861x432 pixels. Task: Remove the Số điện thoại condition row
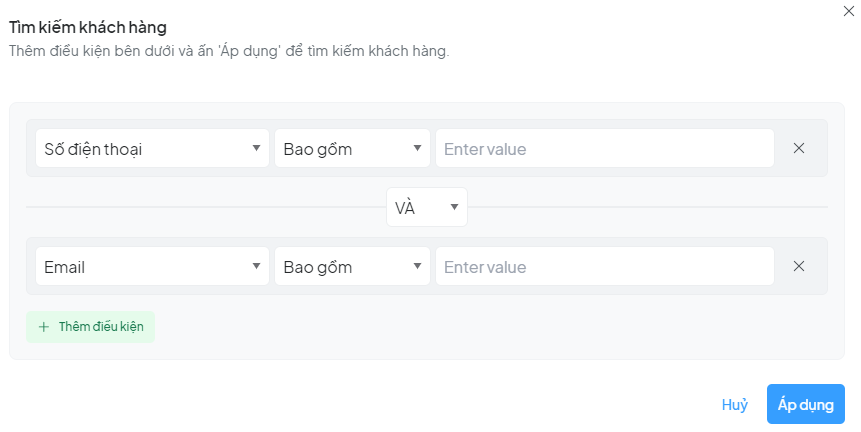point(799,148)
